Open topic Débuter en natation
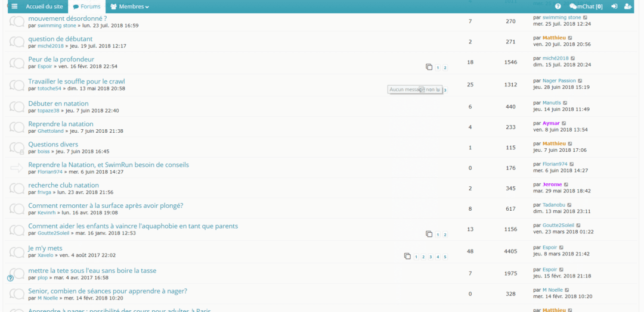This screenshot has height=312, width=644. coord(58,104)
